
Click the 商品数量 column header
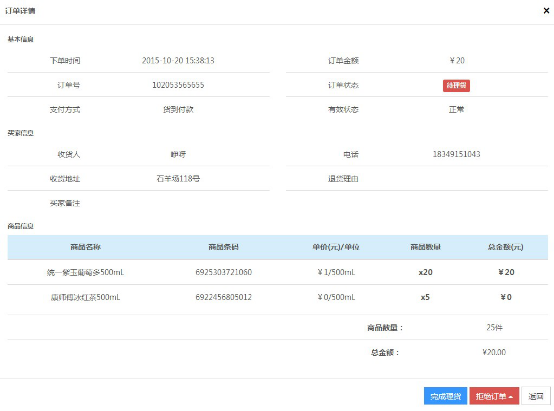pyautogui.click(x=425, y=247)
